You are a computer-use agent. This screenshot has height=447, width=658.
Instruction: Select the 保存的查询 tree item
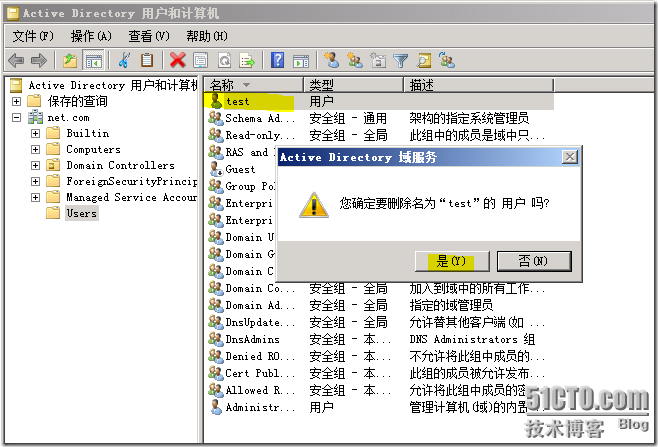pos(78,101)
